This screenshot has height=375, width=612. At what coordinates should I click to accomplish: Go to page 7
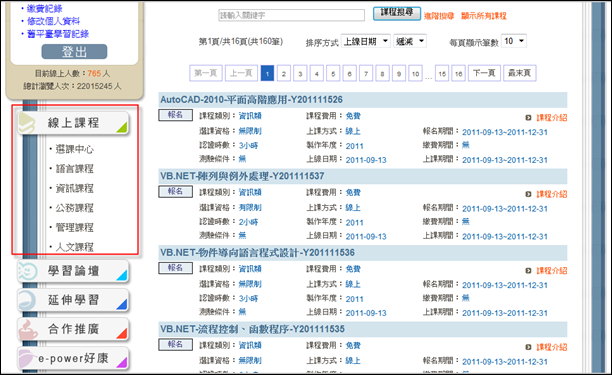(366, 73)
